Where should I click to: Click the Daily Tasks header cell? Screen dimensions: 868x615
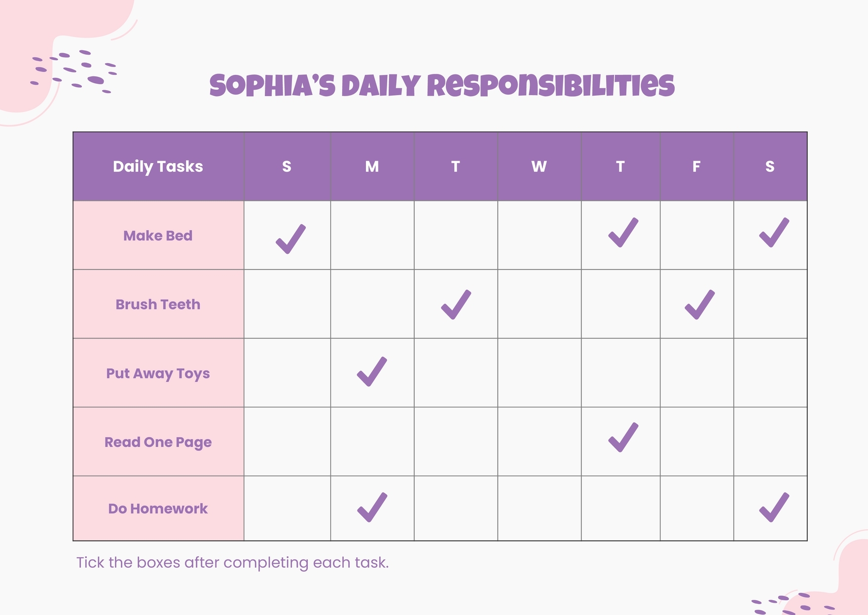pos(158,167)
